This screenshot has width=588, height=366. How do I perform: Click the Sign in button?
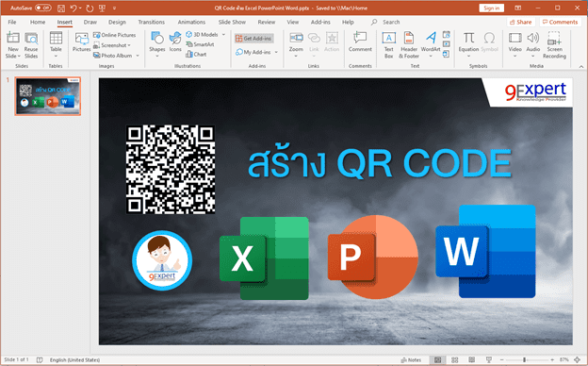[x=491, y=8]
